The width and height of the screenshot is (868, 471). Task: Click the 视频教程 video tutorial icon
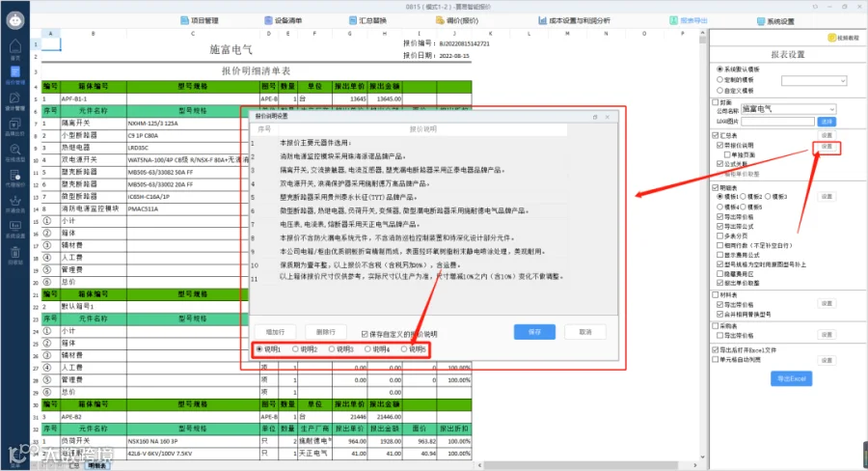click(831, 38)
